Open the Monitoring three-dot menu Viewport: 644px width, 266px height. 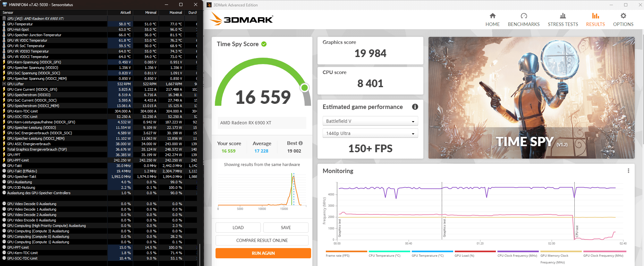[x=628, y=171]
